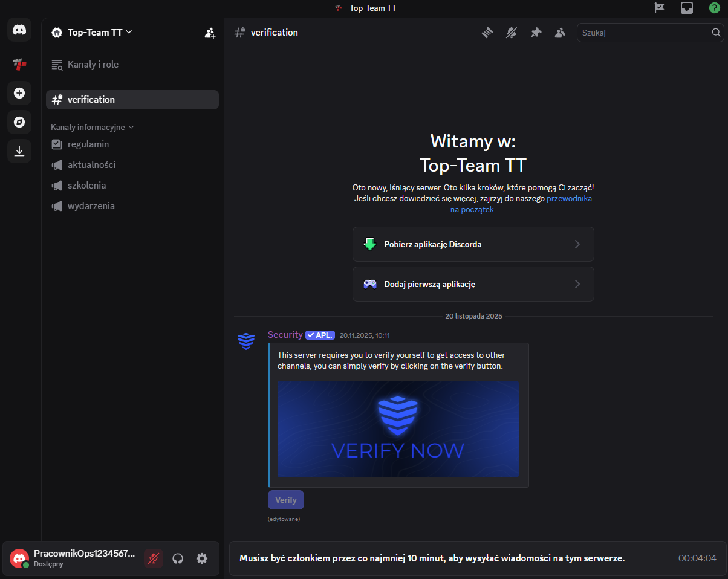Open the aktualności announcement channel

click(x=132, y=165)
